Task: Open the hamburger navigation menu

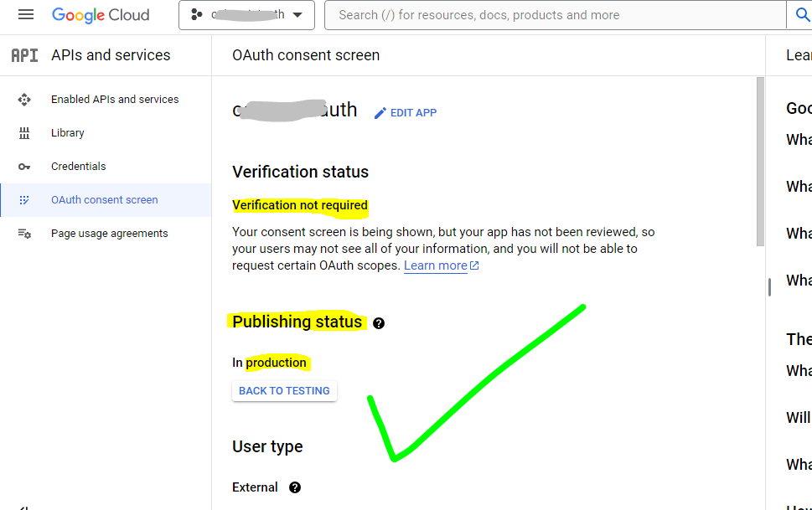Action: point(25,14)
